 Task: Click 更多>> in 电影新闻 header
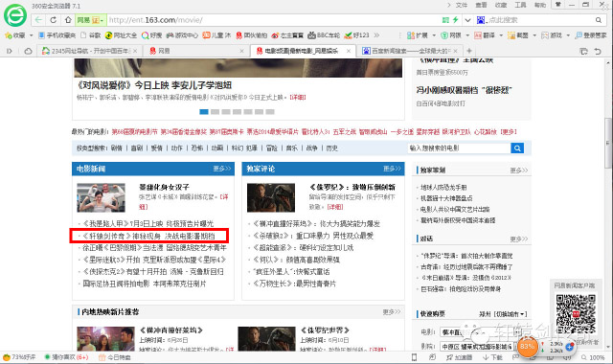pos(222,169)
